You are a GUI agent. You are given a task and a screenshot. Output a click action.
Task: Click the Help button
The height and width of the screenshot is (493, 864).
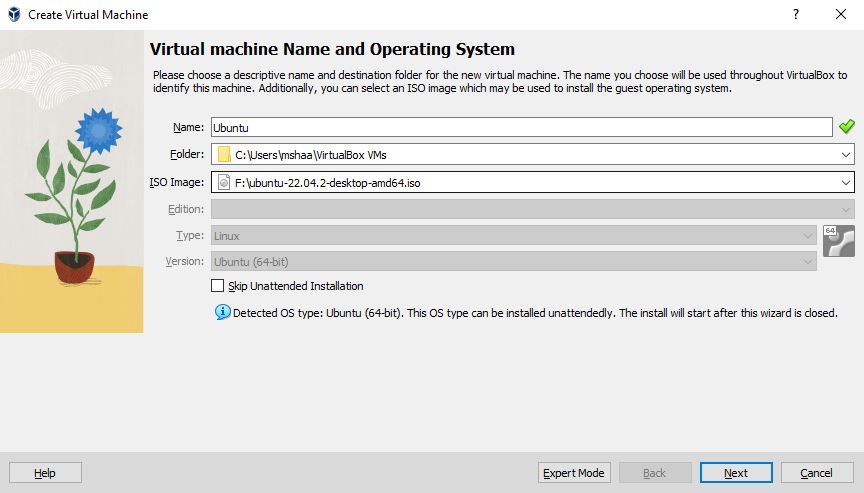coord(45,473)
